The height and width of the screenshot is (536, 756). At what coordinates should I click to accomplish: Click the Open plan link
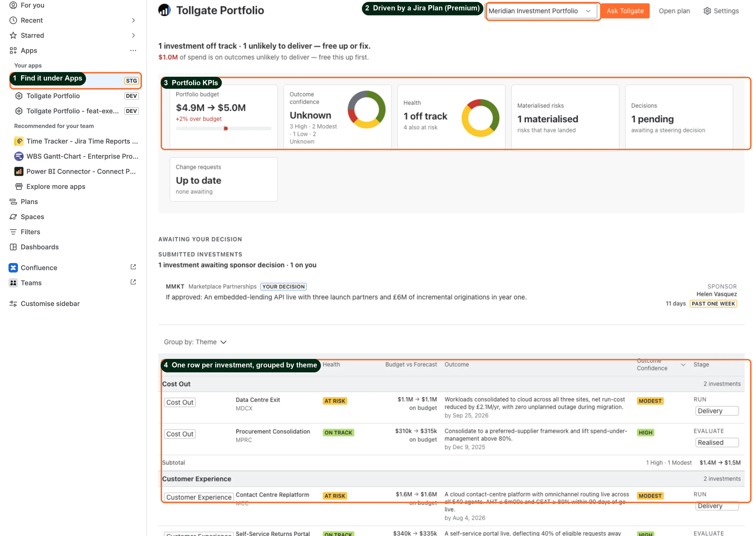click(x=674, y=11)
